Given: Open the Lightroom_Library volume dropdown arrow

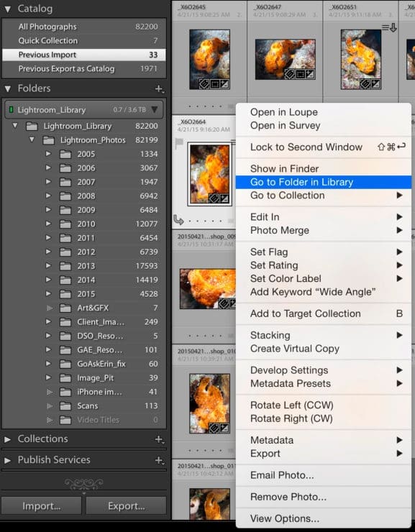Looking at the screenshot, I should point(155,109).
